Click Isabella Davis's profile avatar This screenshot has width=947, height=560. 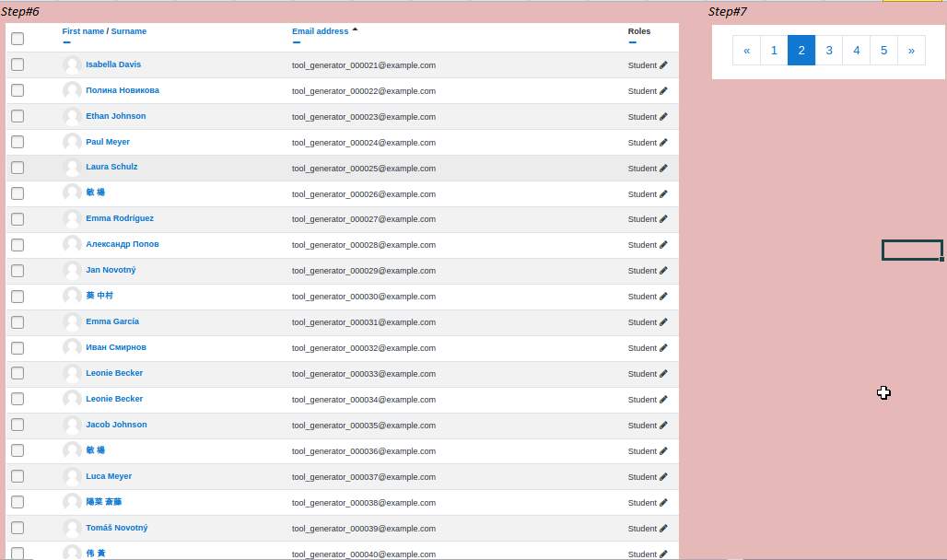[x=72, y=64]
